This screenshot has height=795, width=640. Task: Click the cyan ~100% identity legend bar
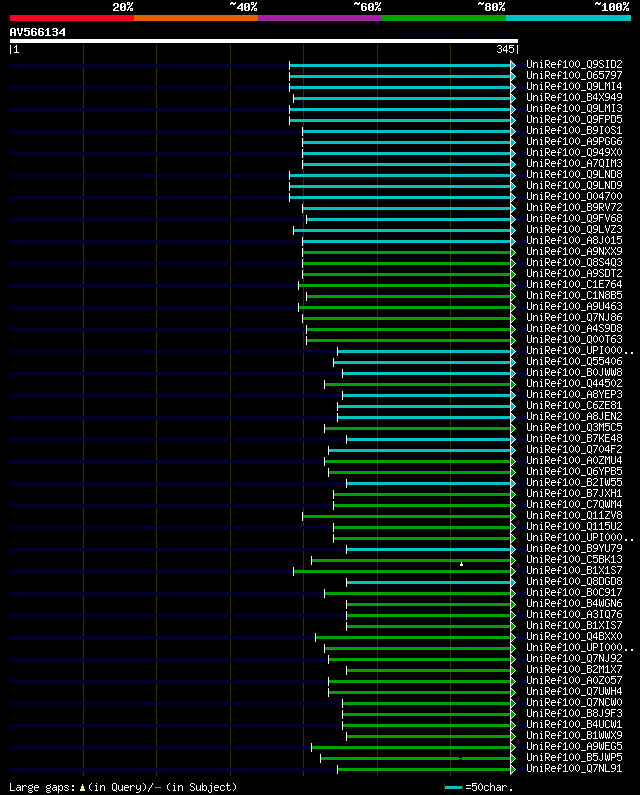tap(568, 18)
